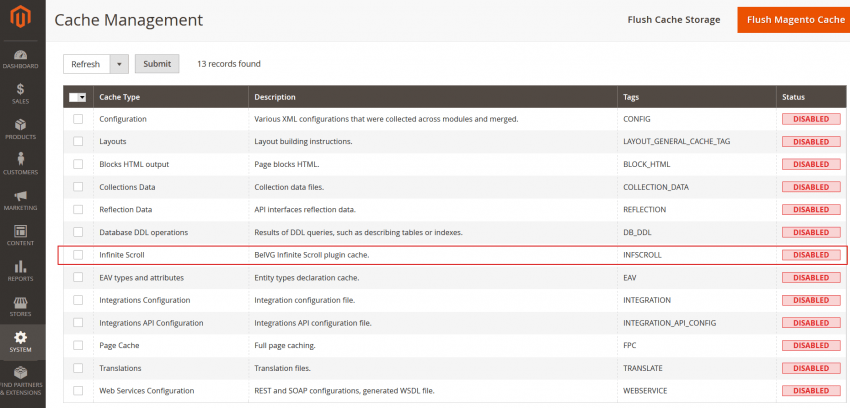Click the REFLECTION tag cell

[645, 209]
